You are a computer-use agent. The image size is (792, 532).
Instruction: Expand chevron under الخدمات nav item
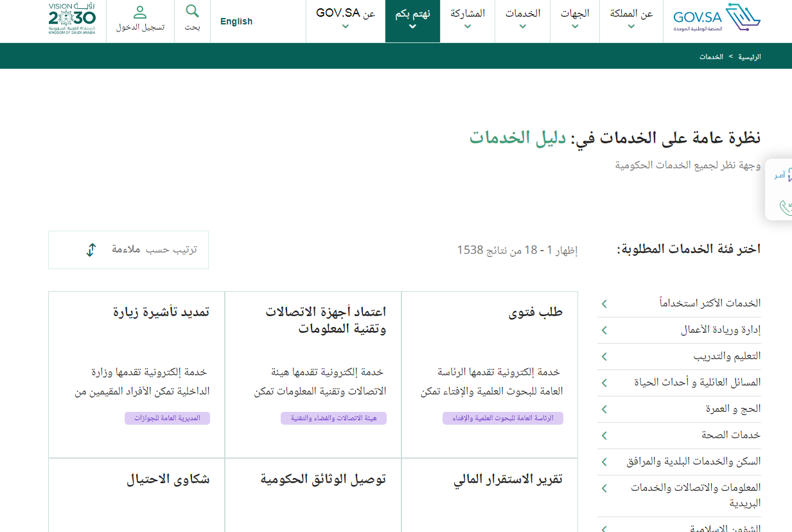click(522, 26)
